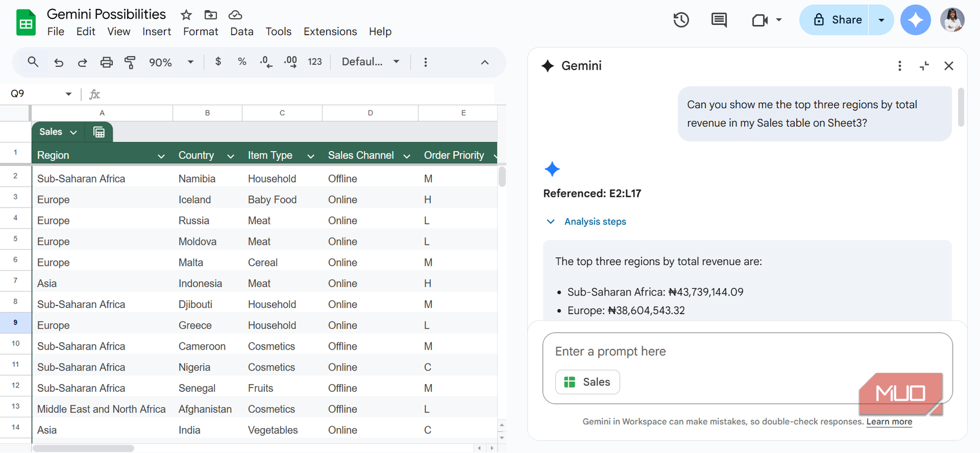The image size is (980, 453).
Task: Click the Learn more link
Action: tap(889, 421)
